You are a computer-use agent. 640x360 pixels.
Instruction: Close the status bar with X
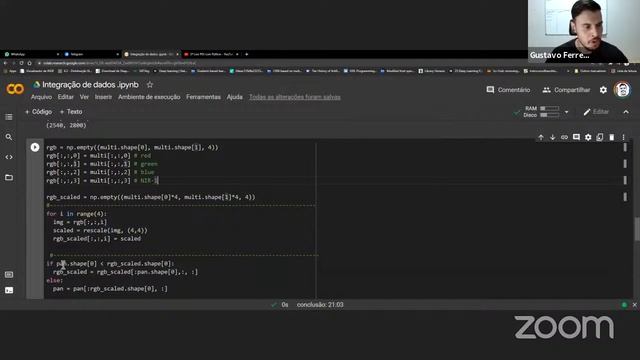coord(634,305)
